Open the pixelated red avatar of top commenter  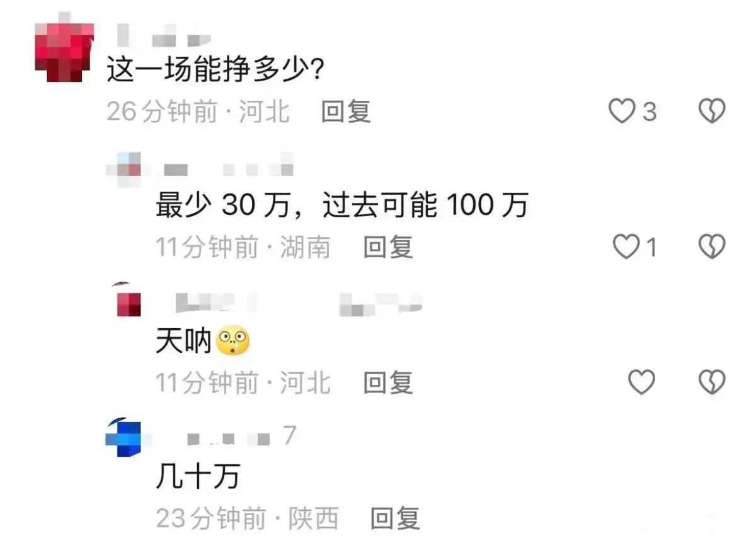64,52
